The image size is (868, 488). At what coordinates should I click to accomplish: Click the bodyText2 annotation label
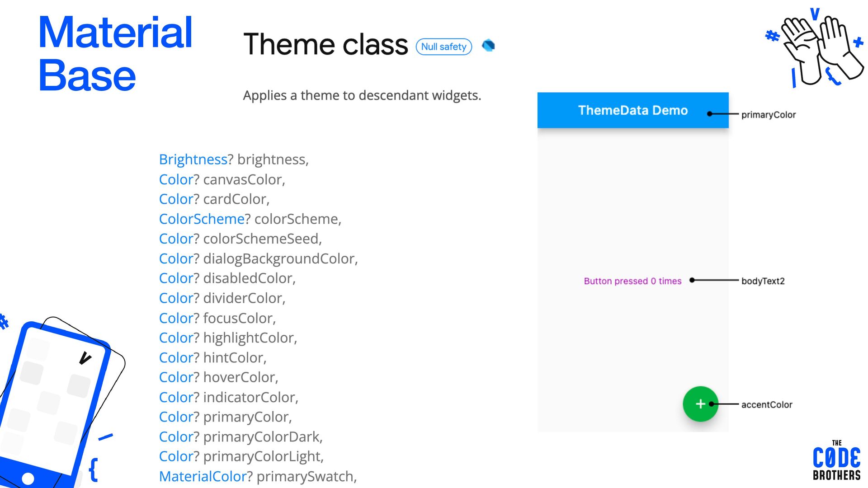click(763, 281)
